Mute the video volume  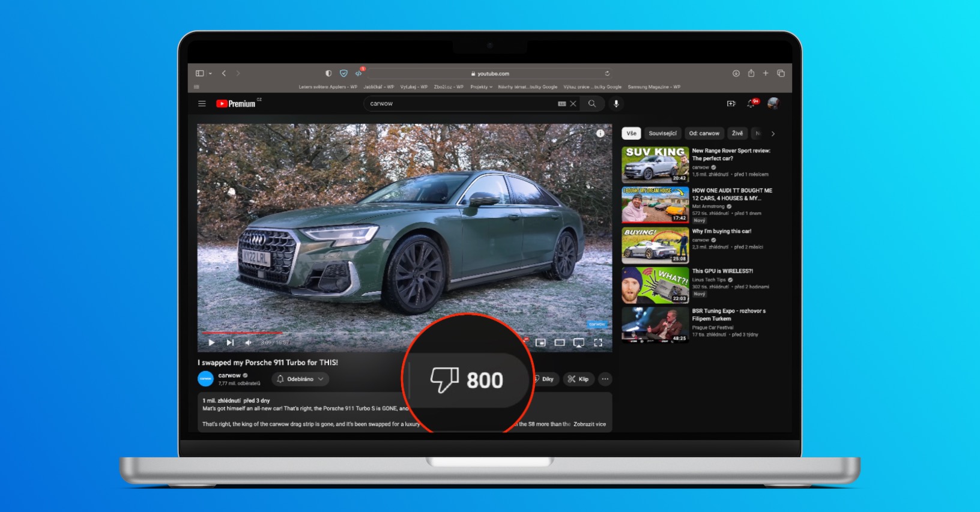coord(248,343)
